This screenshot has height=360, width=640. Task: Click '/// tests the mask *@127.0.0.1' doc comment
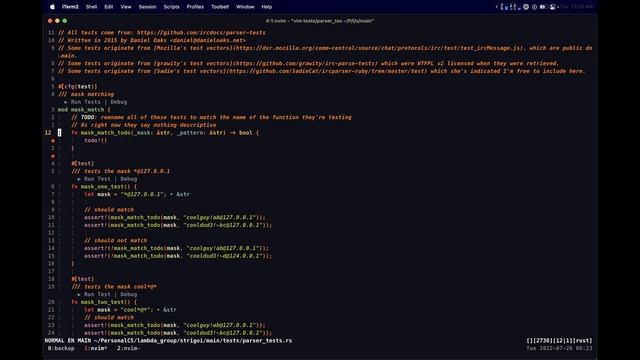[120, 171]
